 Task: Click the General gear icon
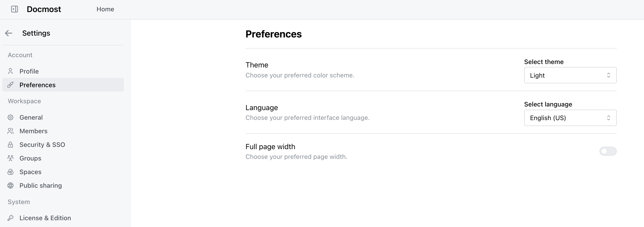click(10, 117)
